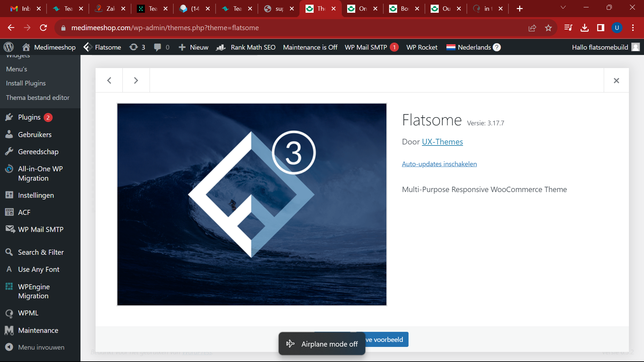Screen dimensions: 644x362
Task: Open Install Plugins submenu item
Action: click(x=26, y=83)
